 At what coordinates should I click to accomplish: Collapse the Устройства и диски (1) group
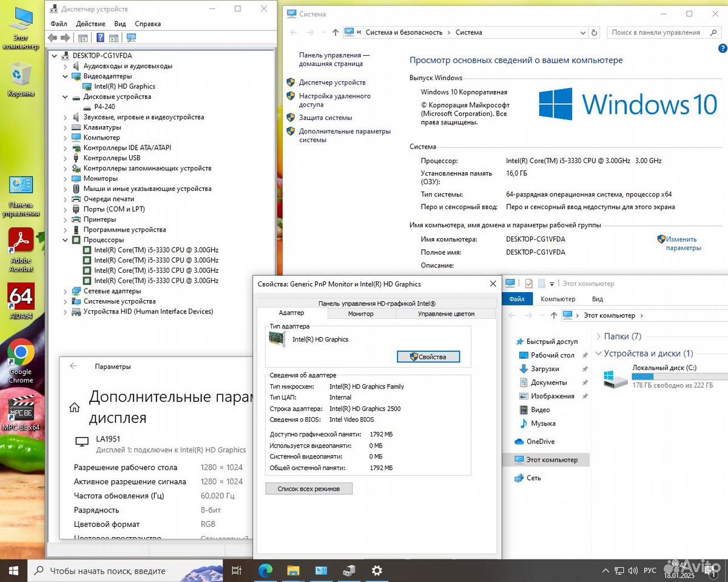pos(599,353)
